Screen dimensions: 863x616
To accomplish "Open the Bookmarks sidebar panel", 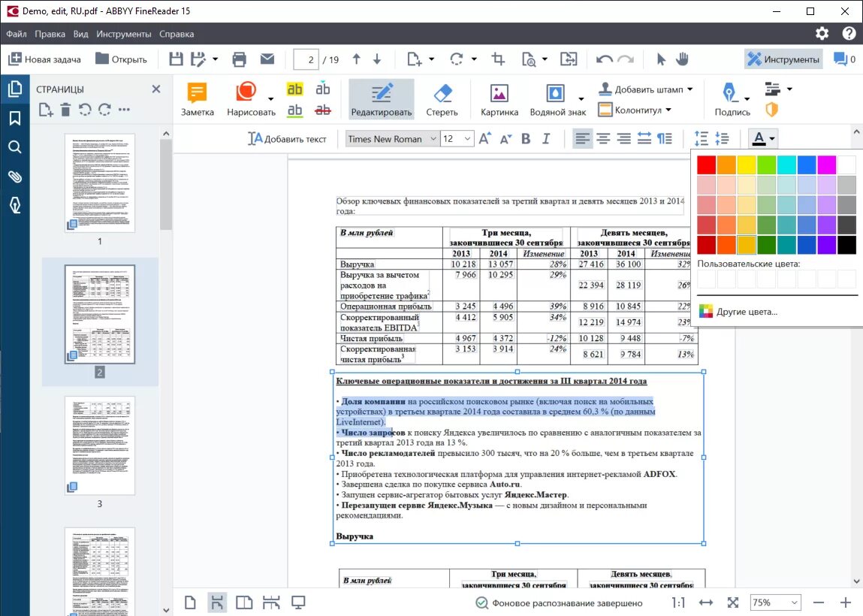I will coord(15,118).
